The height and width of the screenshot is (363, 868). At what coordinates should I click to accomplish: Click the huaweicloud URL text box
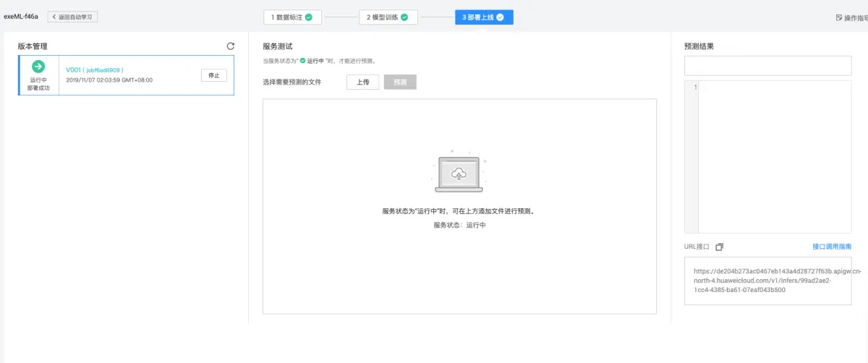[x=767, y=281]
